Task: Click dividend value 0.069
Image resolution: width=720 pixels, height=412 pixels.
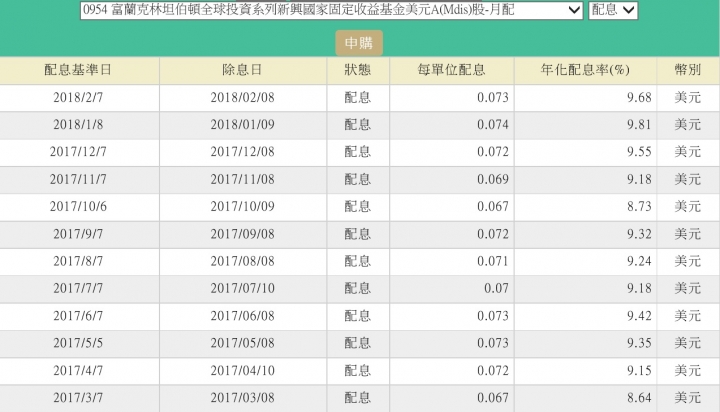Action: tap(493, 179)
